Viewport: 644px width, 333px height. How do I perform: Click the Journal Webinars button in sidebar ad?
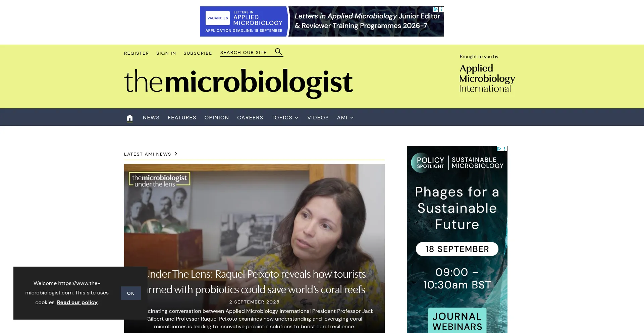pos(457,321)
